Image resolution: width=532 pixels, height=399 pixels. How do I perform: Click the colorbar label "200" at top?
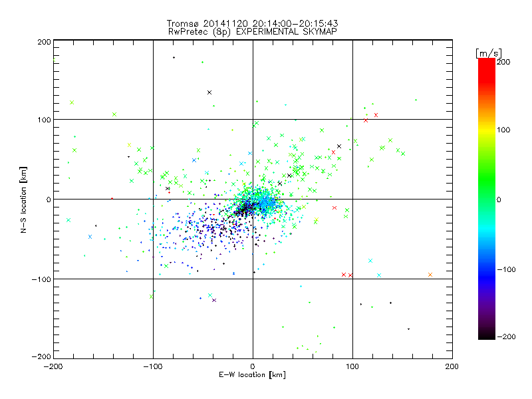pyautogui.click(x=503, y=62)
